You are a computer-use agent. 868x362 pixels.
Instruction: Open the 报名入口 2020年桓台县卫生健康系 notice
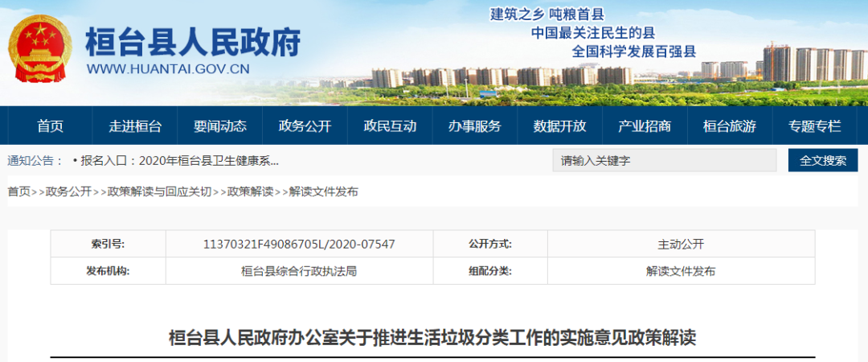point(179,162)
